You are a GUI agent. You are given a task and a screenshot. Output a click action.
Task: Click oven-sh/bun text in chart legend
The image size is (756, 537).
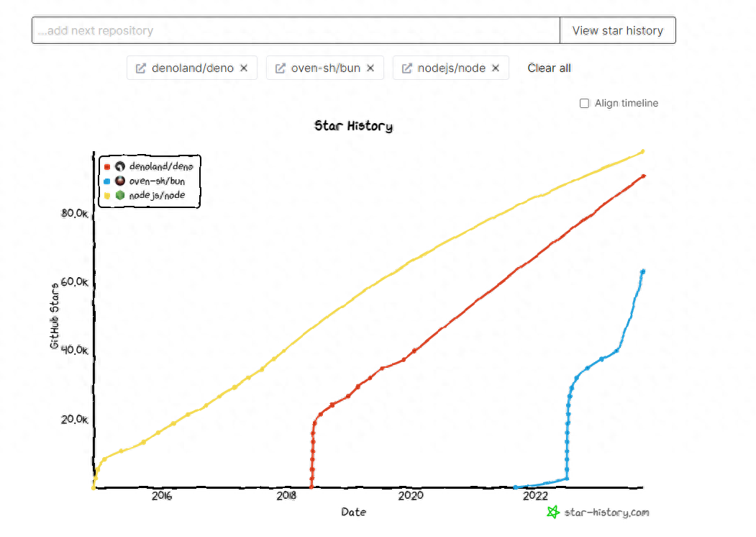point(157,181)
